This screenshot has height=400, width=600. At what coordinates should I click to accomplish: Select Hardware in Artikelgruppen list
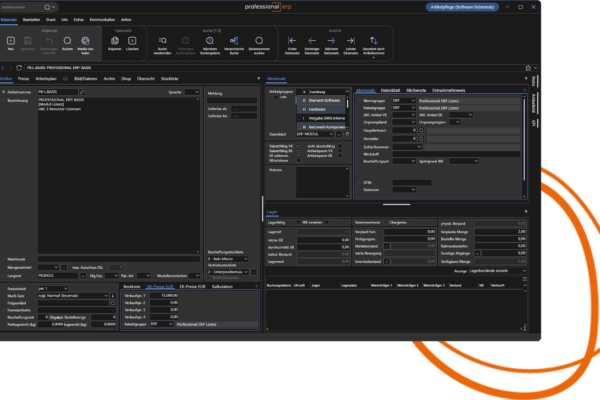tap(321, 109)
